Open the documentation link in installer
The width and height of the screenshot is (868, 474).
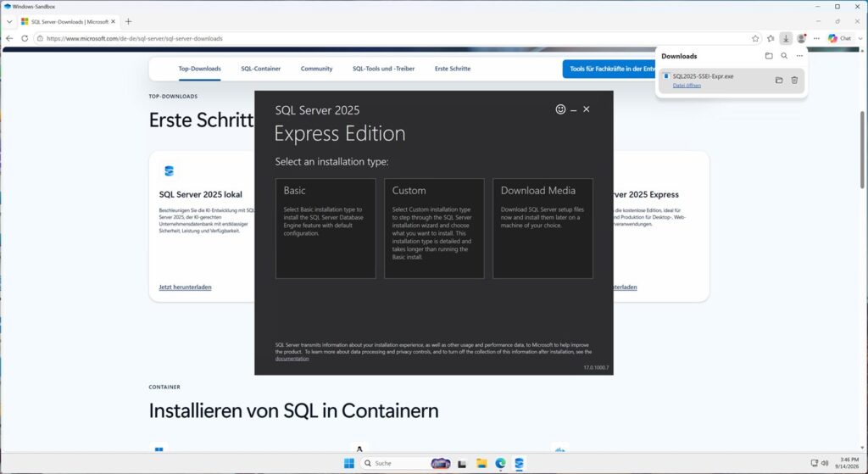point(292,359)
